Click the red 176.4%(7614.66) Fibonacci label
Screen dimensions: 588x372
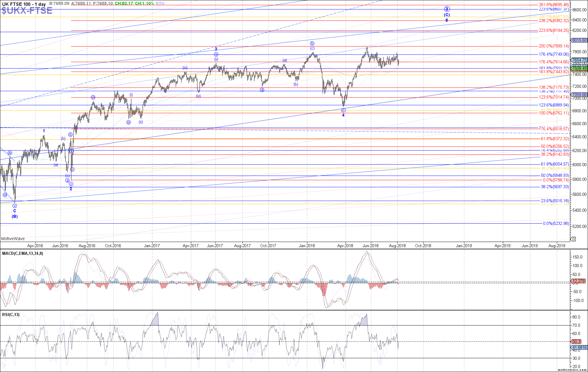point(554,62)
